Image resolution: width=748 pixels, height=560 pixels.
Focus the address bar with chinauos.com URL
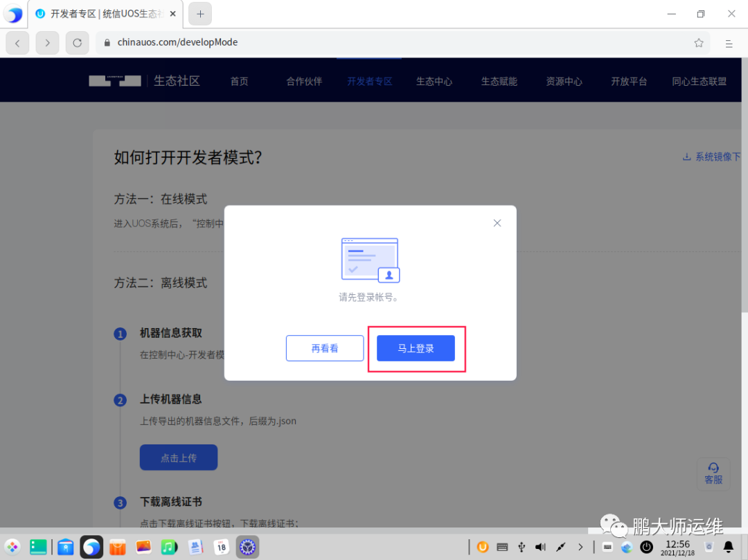403,42
